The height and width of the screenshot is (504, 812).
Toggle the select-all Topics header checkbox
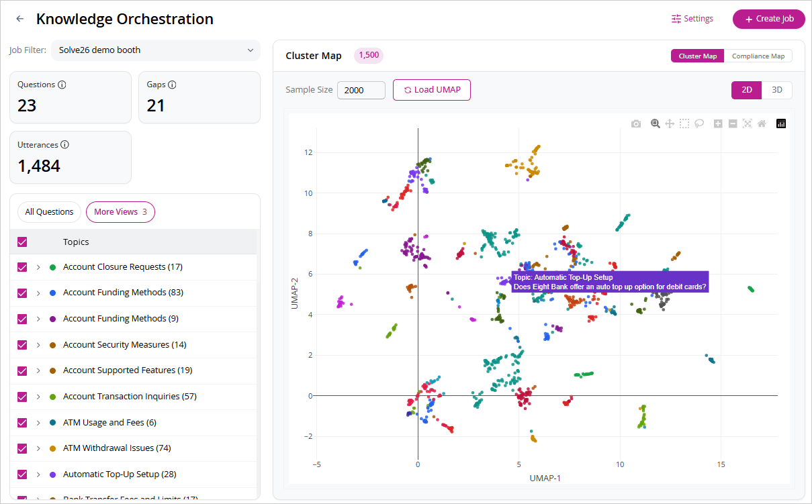[x=22, y=242]
